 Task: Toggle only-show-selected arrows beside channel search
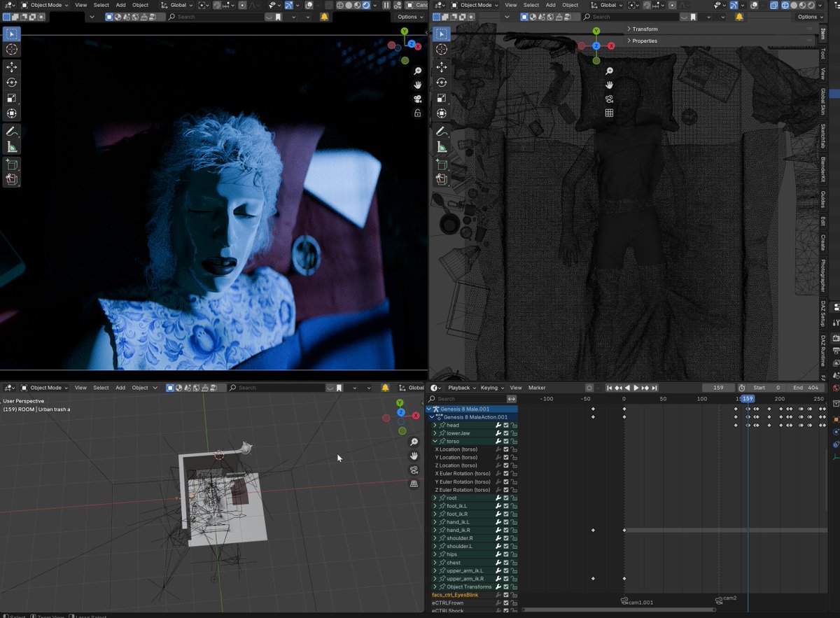512,399
